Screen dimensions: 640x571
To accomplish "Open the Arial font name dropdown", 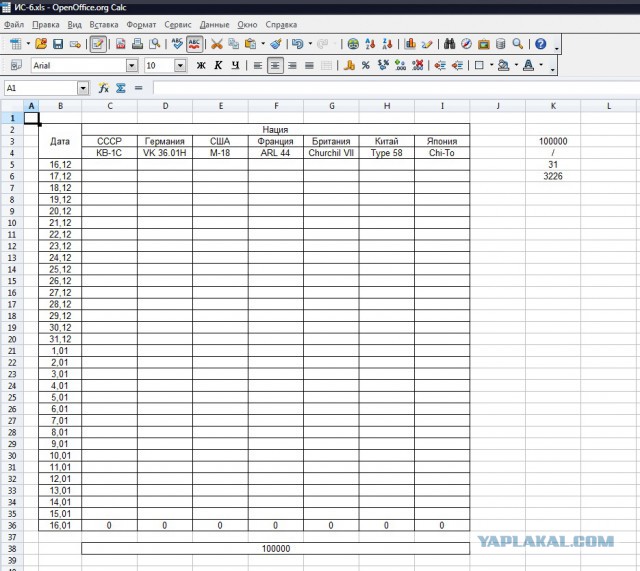I will click(132, 65).
